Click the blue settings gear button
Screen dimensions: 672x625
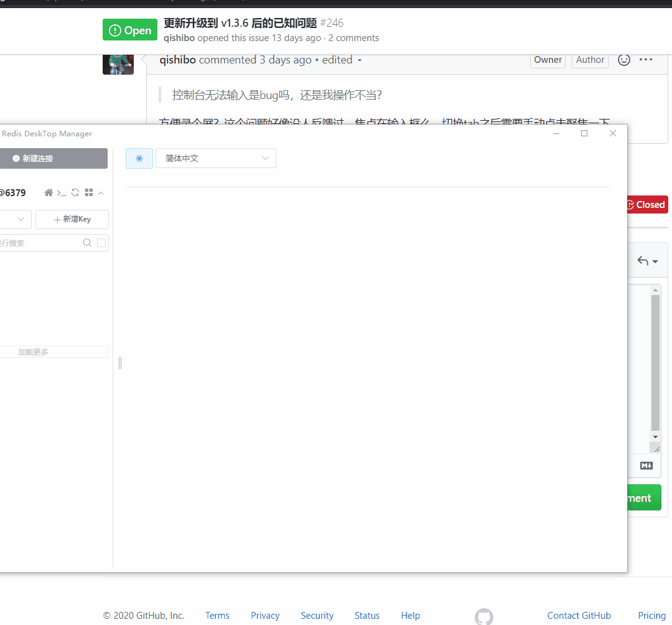139,158
